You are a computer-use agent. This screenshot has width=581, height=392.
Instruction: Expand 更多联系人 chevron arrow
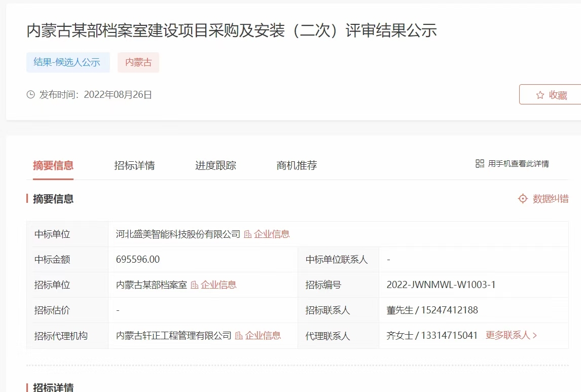pyautogui.click(x=535, y=335)
